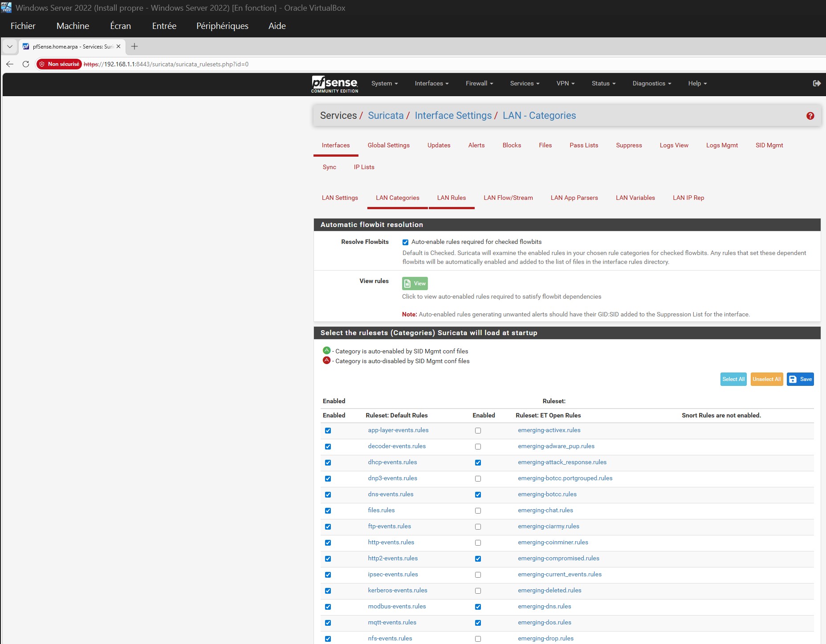Open VirtualBox Machine menu

(x=73, y=26)
